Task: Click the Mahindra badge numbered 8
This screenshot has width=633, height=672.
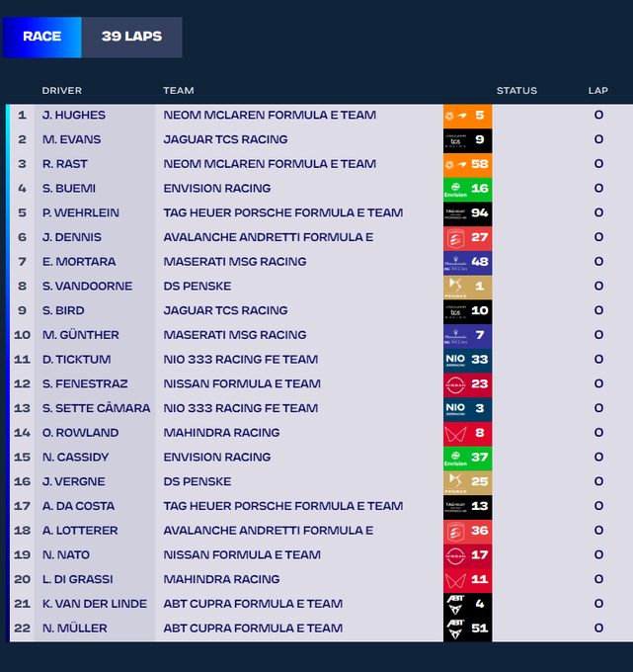Action: [x=468, y=433]
